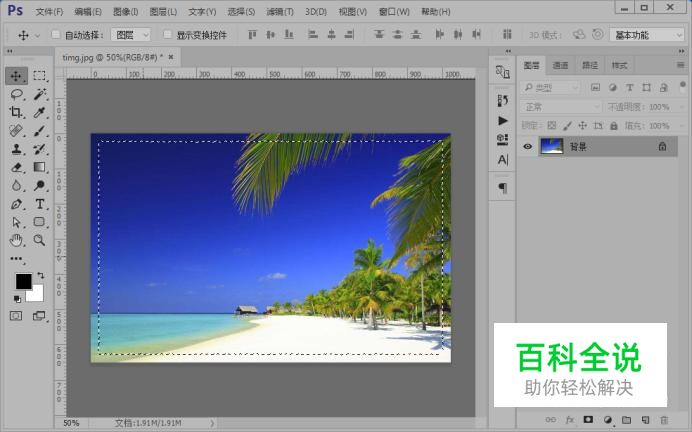The image size is (692, 432).
Task: Open the 图层 auto-select target dropdown
Action: pyautogui.click(x=131, y=35)
